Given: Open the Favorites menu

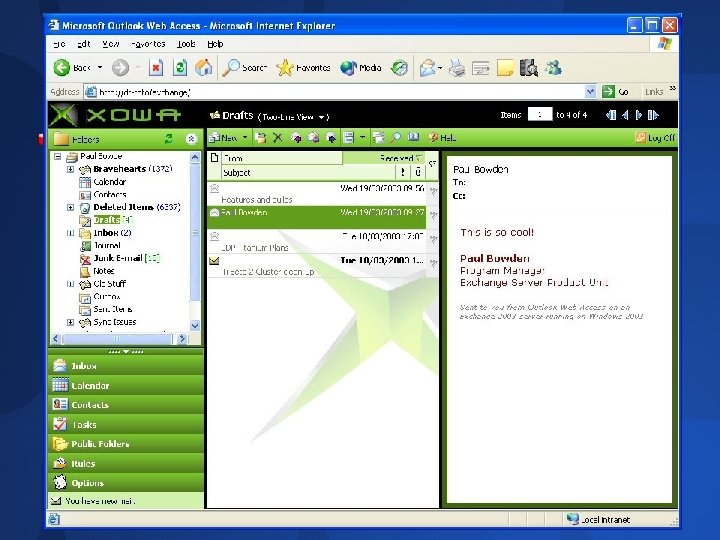Looking at the screenshot, I should pos(148,44).
